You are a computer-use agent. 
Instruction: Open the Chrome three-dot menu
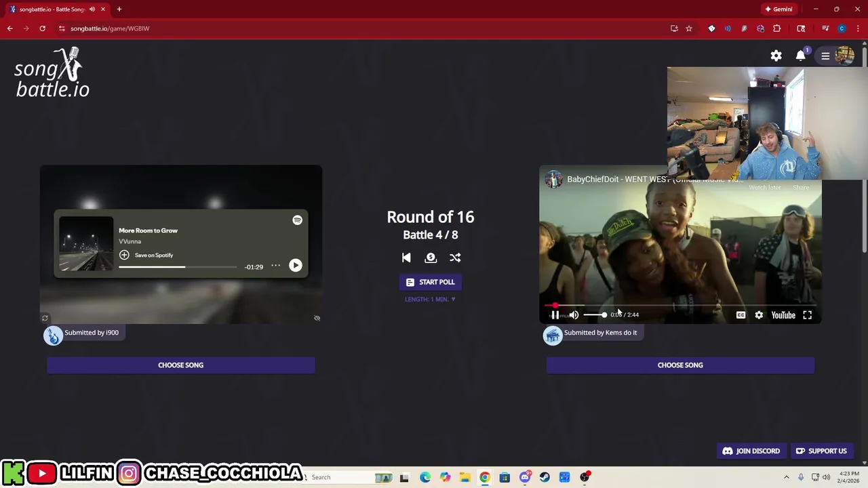click(858, 28)
